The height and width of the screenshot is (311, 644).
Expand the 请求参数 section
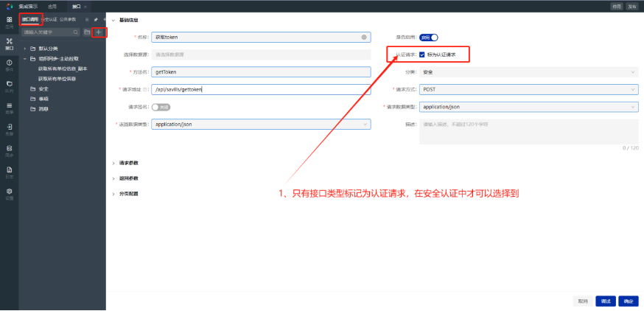point(113,163)
